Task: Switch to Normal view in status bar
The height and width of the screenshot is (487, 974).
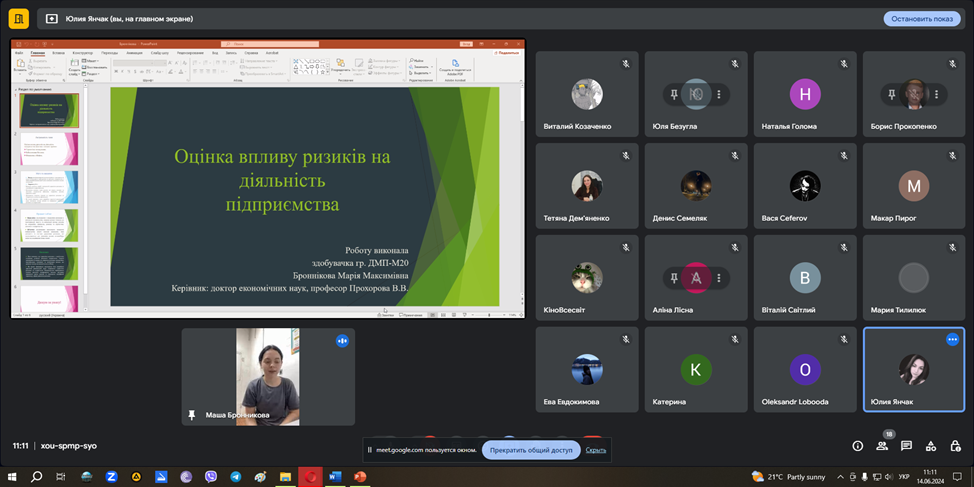Action: [x=433, y=315]
